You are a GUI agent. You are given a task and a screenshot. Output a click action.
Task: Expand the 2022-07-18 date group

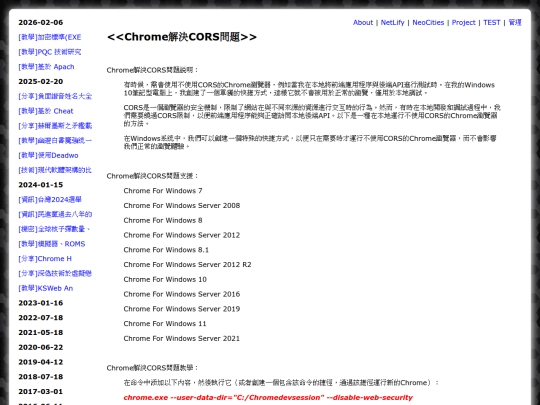(41, 318)
